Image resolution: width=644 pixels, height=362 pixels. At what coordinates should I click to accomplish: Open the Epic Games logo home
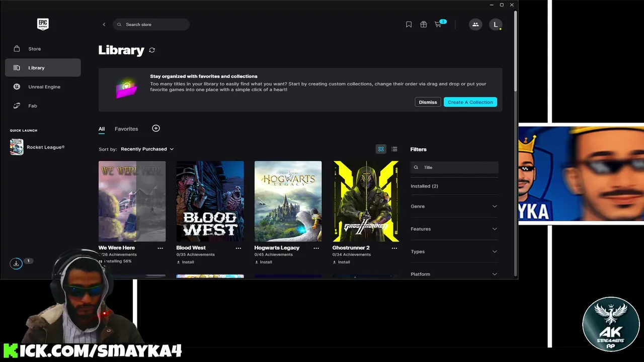point(43,24)
